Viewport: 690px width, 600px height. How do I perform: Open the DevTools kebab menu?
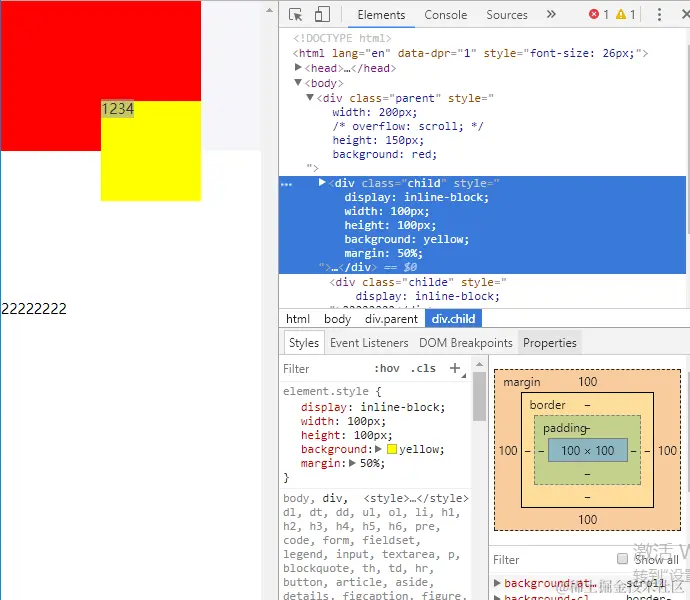[x=659, y=15]
